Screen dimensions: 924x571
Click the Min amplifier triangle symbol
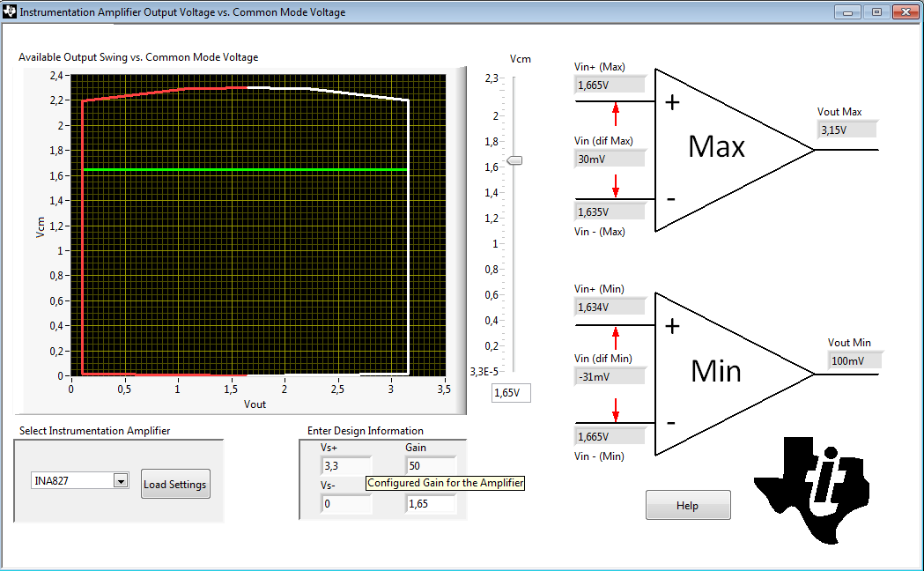(735, 374)
